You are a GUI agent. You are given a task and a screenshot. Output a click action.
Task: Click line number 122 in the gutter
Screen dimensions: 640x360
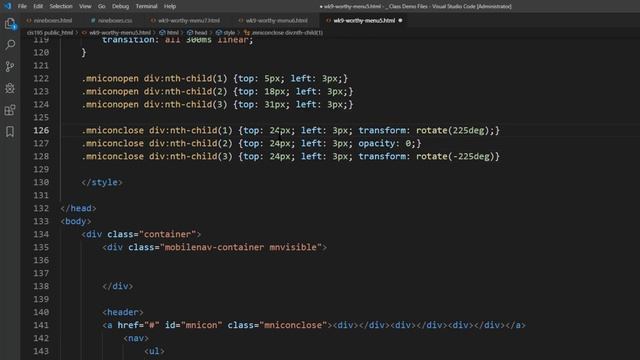[41, 78]
